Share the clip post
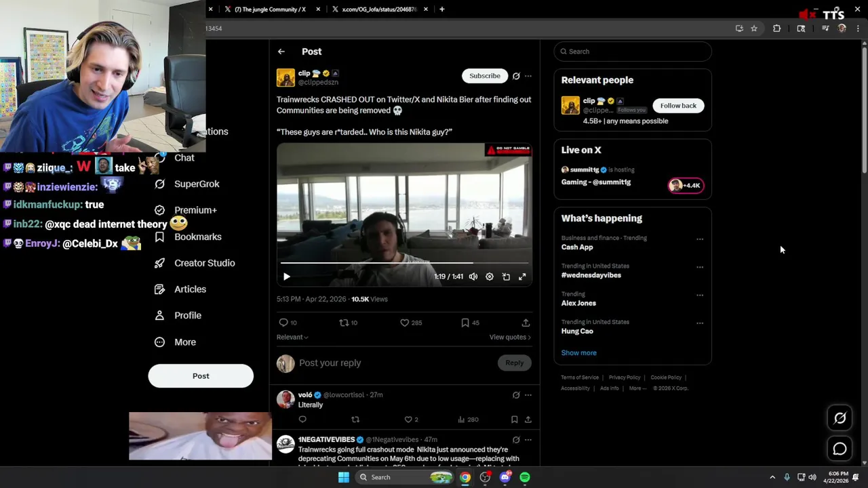This screenshot has width=868, height=488. tap(526, 323)
